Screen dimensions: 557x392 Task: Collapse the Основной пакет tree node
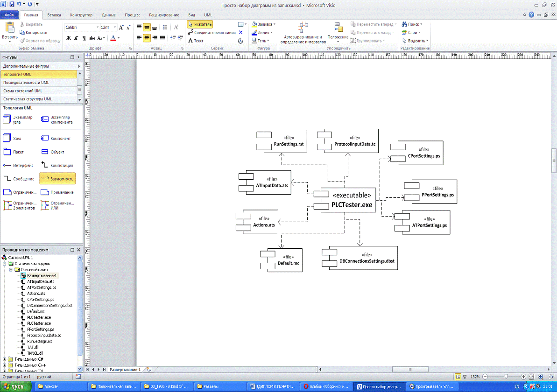coord(11,269)
